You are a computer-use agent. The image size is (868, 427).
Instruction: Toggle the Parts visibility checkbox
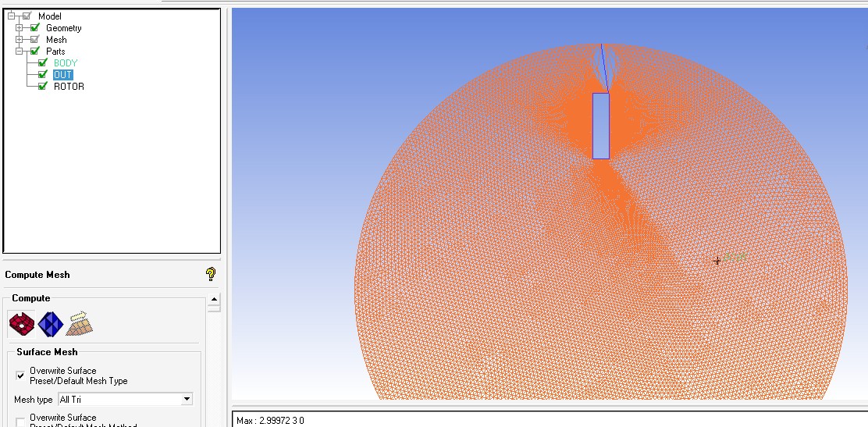tap(34, 52)
